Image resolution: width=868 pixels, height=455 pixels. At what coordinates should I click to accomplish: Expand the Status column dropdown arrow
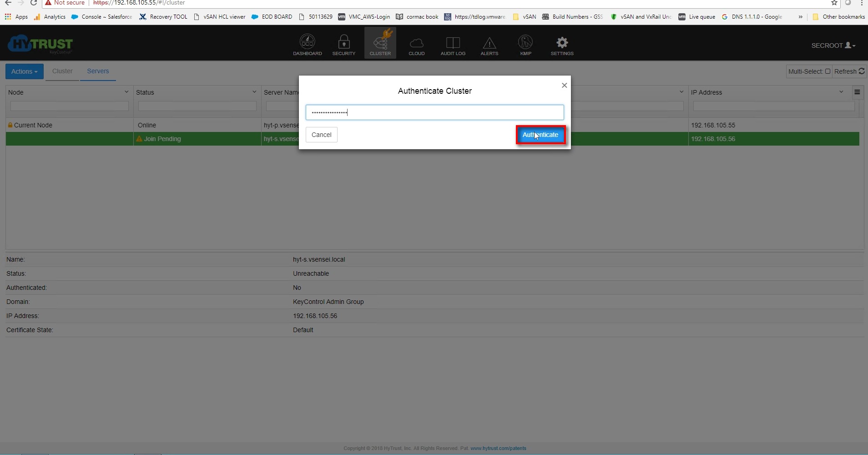[254, 92]
